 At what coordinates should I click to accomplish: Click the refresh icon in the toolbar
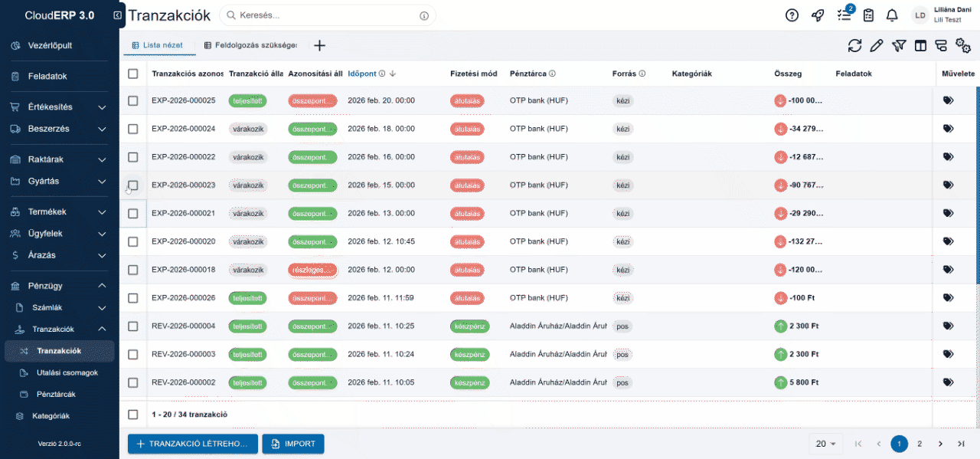854,46
